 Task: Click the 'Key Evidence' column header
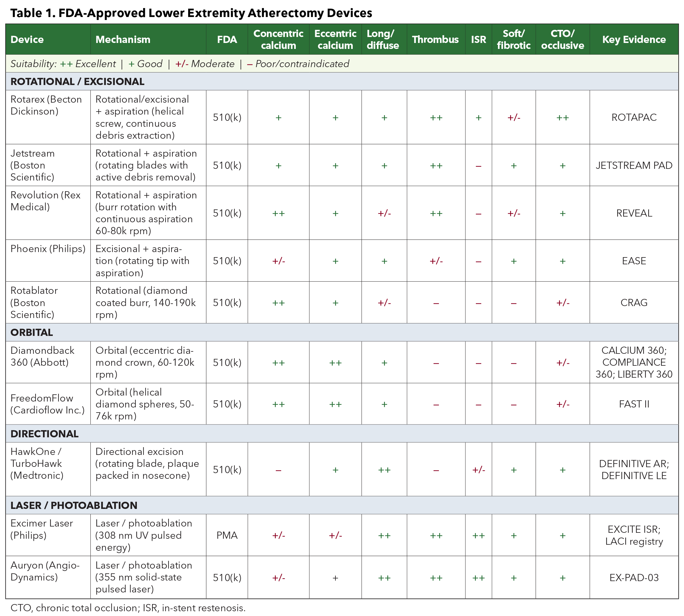pos(634,39)
